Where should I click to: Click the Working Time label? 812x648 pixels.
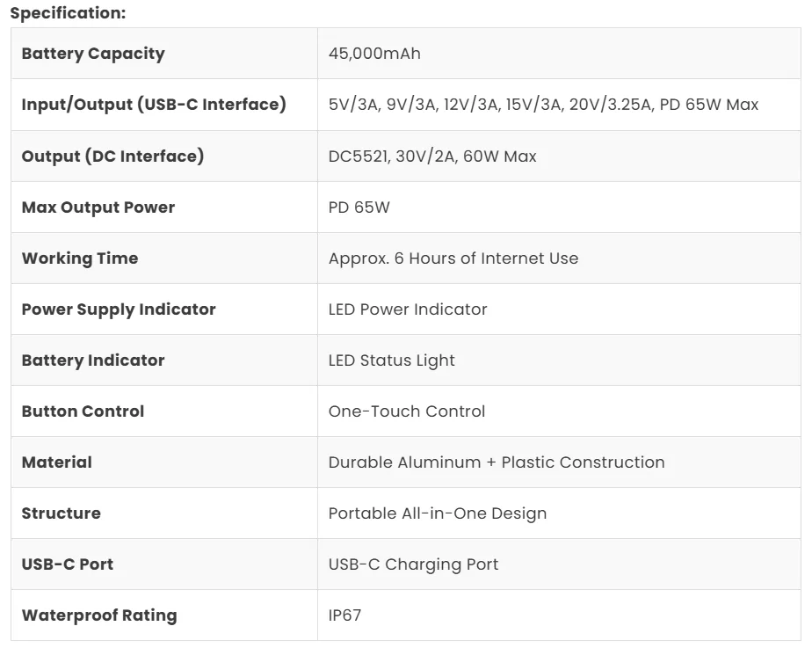80,258
